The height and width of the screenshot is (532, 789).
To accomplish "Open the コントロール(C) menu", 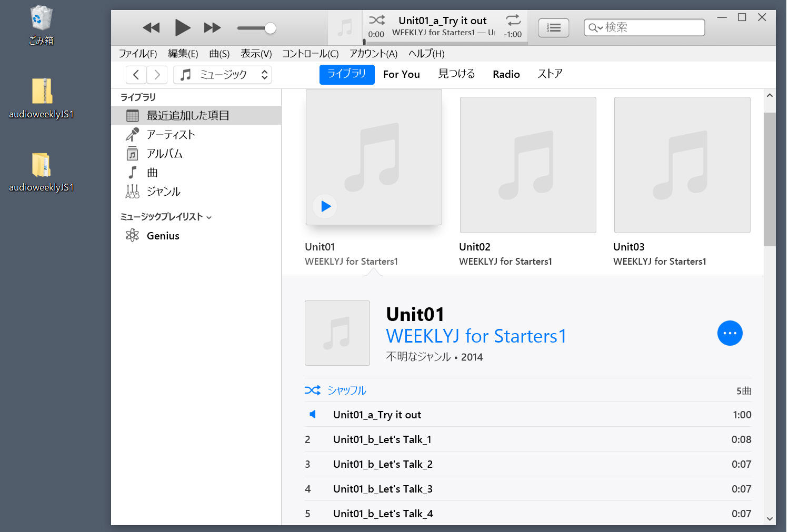I will tap(311, 54).
